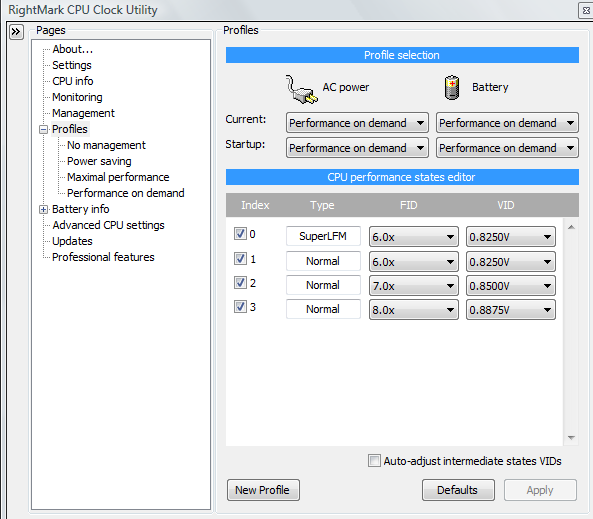This screenshot has width=593, height=519.
Task: Select the Power saving profile
Action: point(99,161)
